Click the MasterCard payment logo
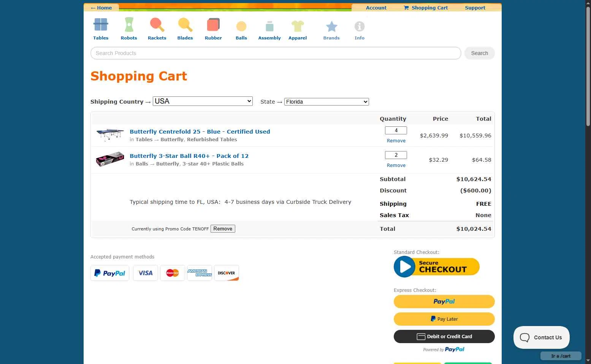Screen dimensions: 591x364 pos(173,273)
